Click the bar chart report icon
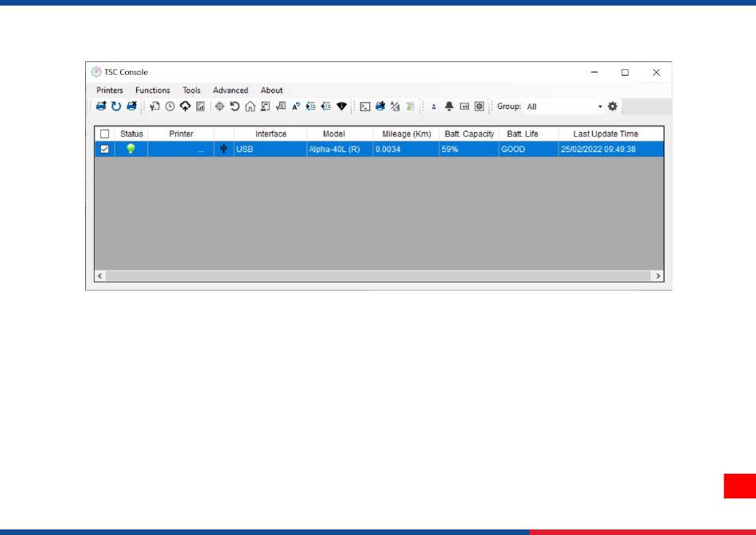The height and width of the screenshot is (535, 756). pyautogui.click(x=201, y=106)
